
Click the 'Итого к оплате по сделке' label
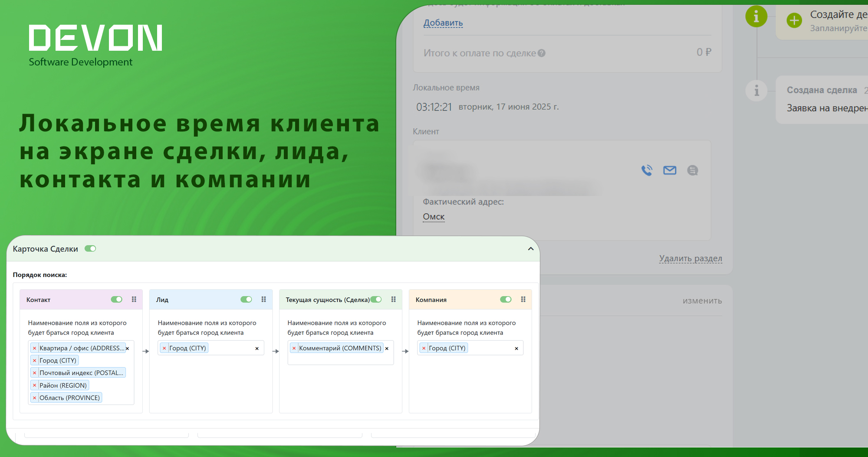[x=480, y=53]
